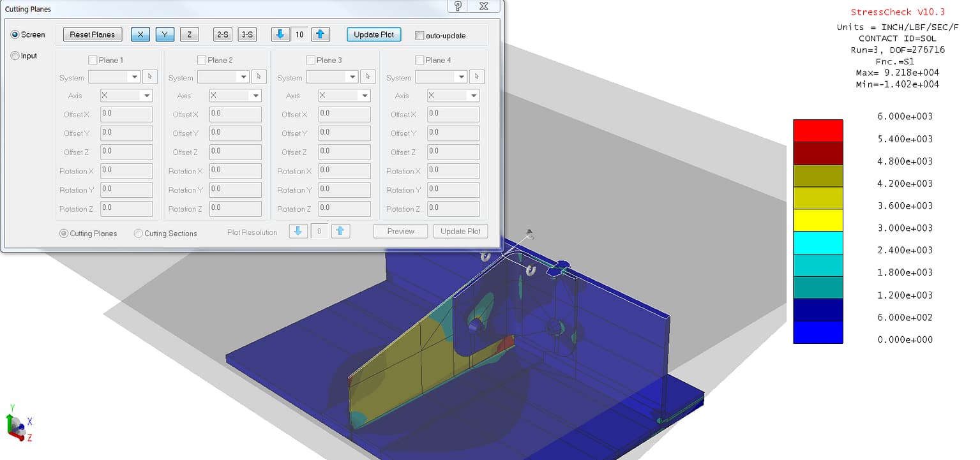Screen dimensions: 980x460
Task: Deselect the Y cutting plane icon
Action: click(165, 34)
